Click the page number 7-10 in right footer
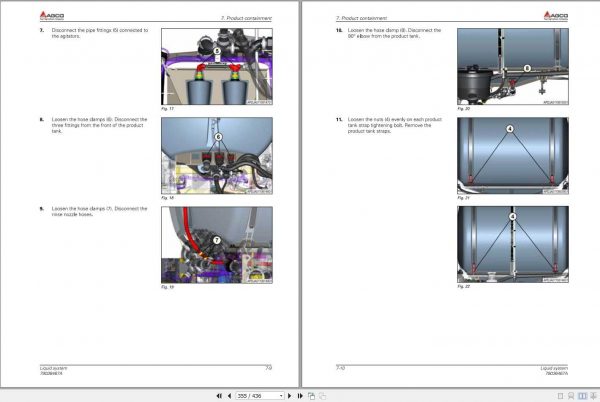 340,368
